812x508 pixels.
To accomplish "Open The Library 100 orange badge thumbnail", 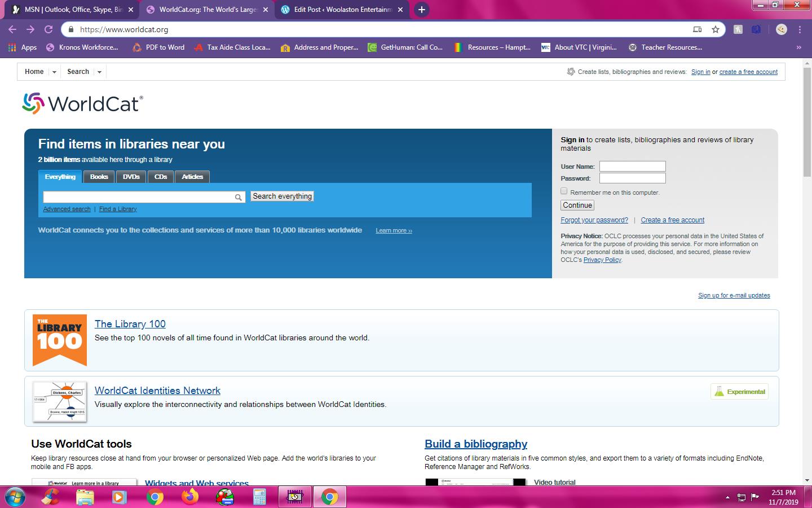I will click(60, 340).
